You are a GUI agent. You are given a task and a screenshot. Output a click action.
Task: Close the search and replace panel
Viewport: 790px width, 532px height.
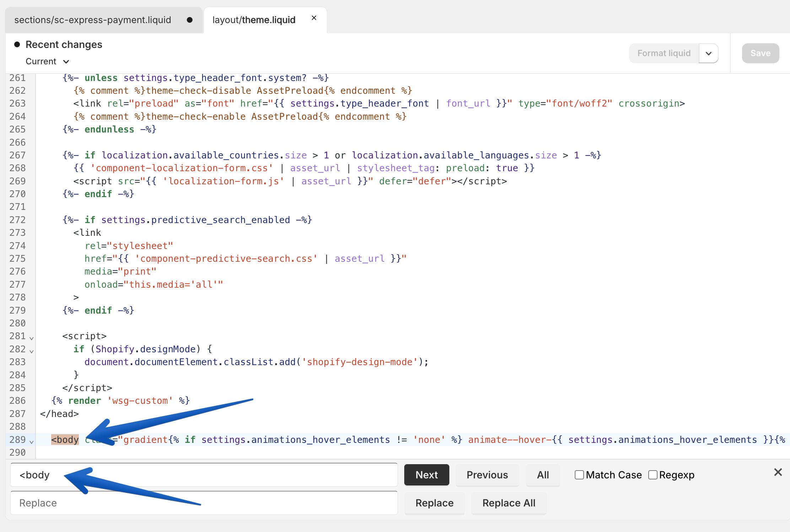point(778,472)
